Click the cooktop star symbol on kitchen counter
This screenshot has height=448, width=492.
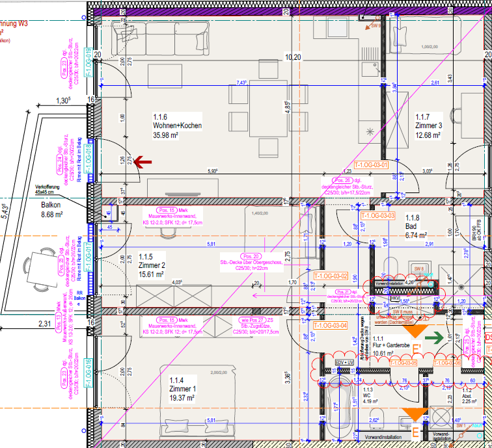370,131
